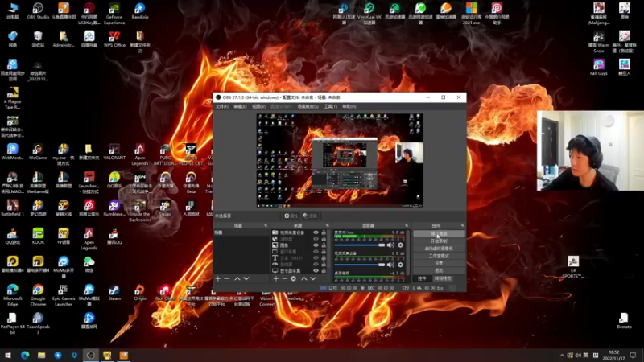
Task: Toggle visibility of 视频采集设备 source
Action: [x=316, y=232]
